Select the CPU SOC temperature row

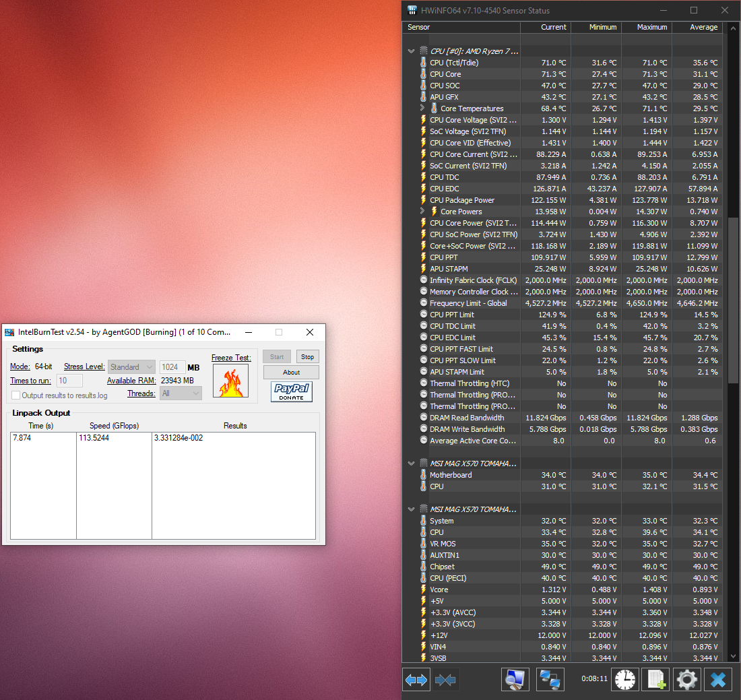point(562,86)
